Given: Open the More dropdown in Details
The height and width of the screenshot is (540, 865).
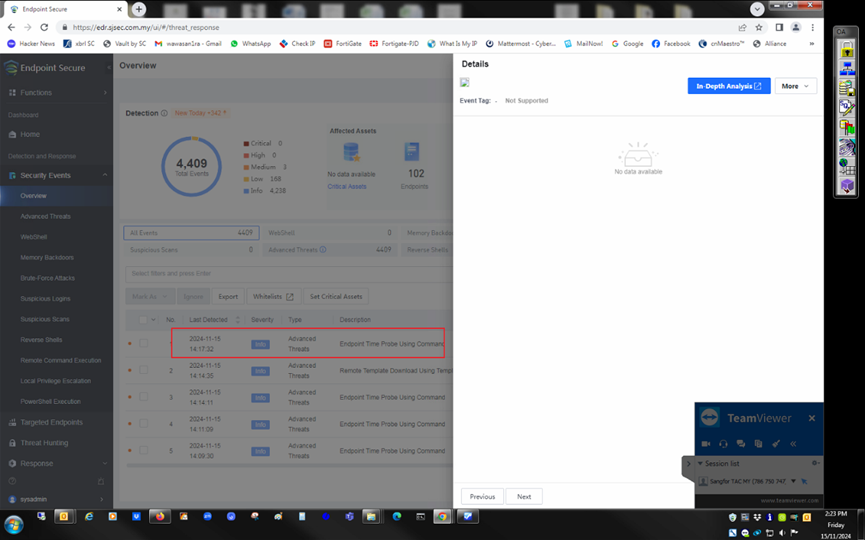Looking at the screenshot, I should (x=795, y=86).
